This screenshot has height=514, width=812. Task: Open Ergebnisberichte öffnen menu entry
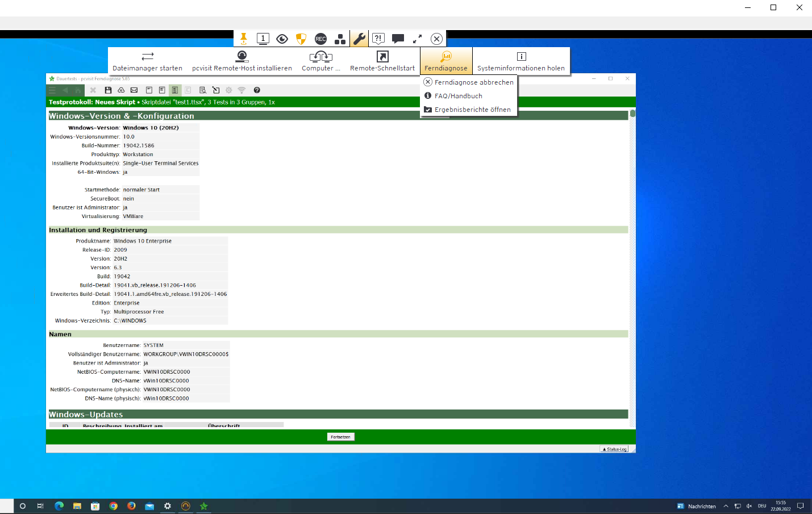(472, 110)
